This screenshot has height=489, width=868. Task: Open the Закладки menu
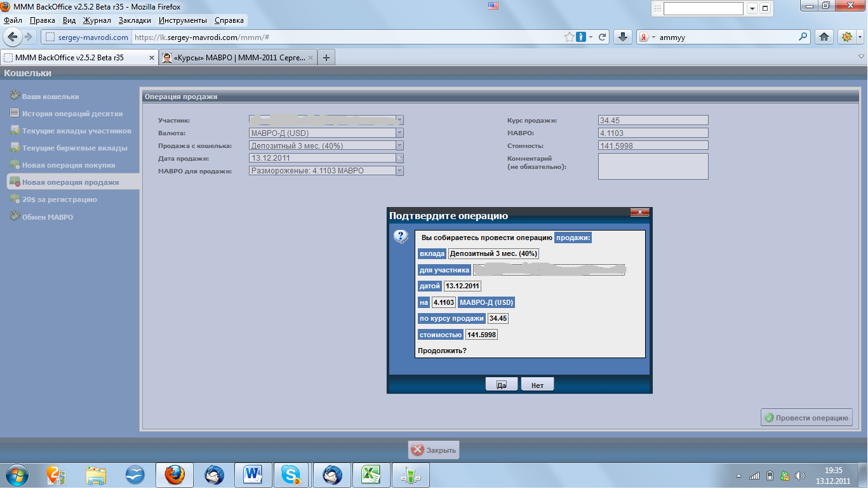[x=135, y=20]
